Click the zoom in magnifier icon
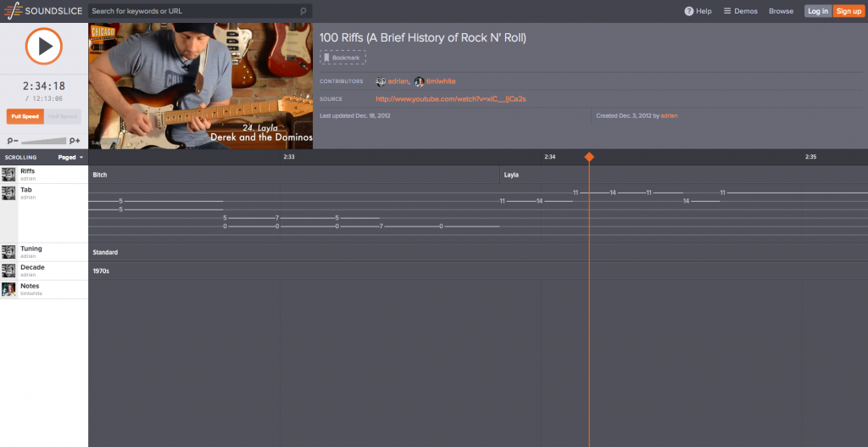The image size is (868, 447). [x=75, y=141]
